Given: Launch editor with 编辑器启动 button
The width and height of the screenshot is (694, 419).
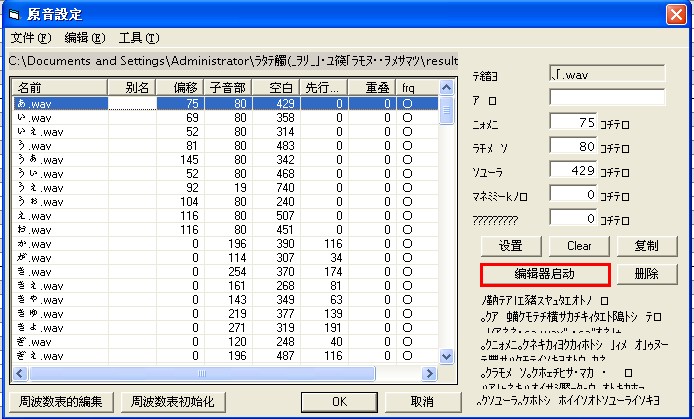Looking at the screenshot, I should click(545, 274).
